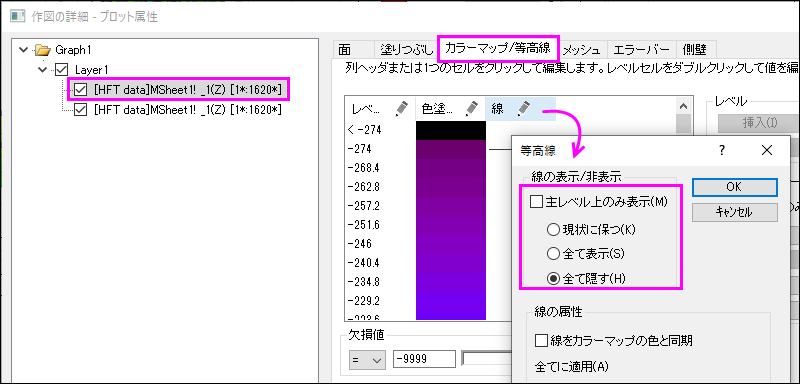Collapse the Layer1 tree node

click(x=42, y=69)
